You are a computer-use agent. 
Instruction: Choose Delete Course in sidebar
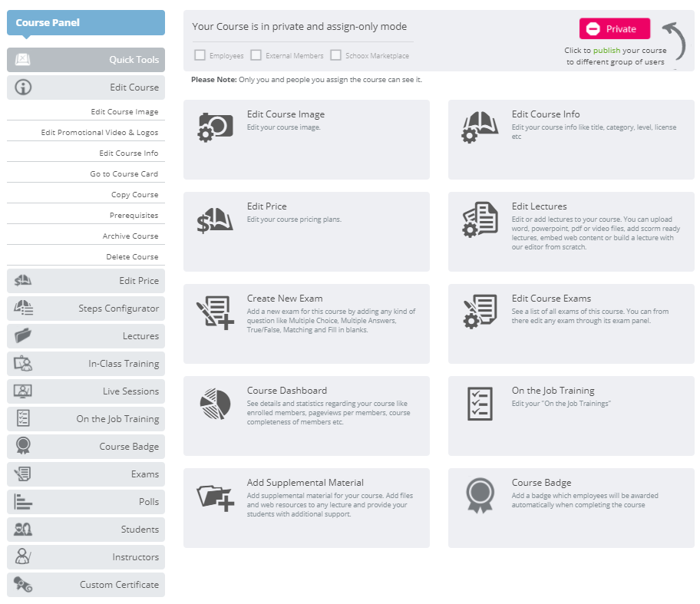tap(132, 256)
